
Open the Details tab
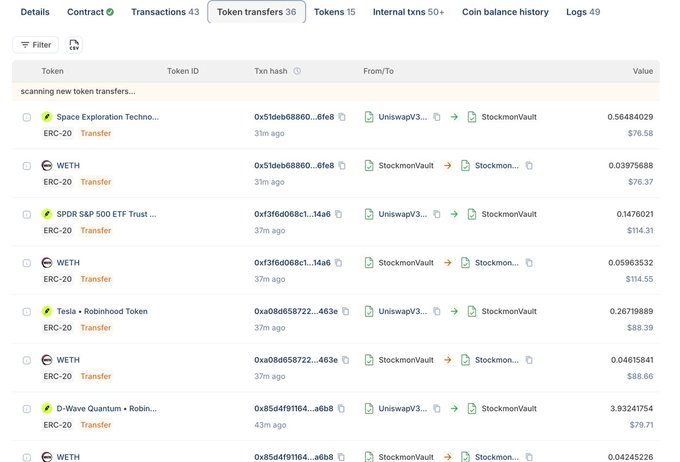pyautogui.click(x=35, y=12)
